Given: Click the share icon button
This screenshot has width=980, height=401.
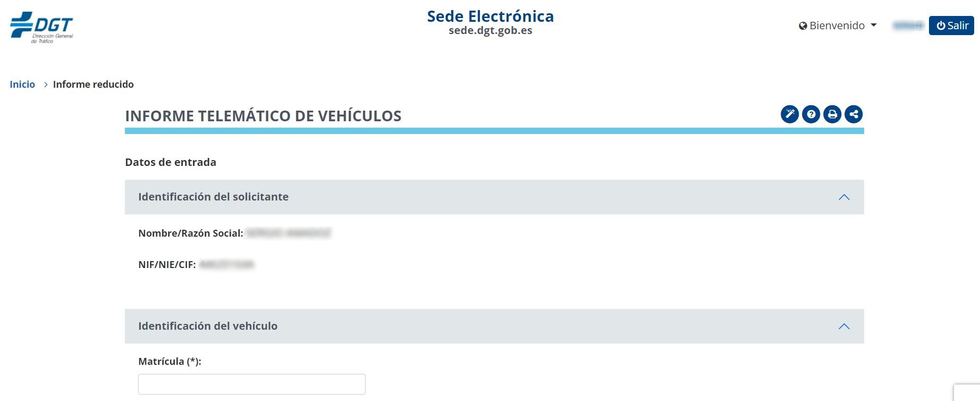Looking at the screenshot, I should pyautogui.click(x=854, y=114).
